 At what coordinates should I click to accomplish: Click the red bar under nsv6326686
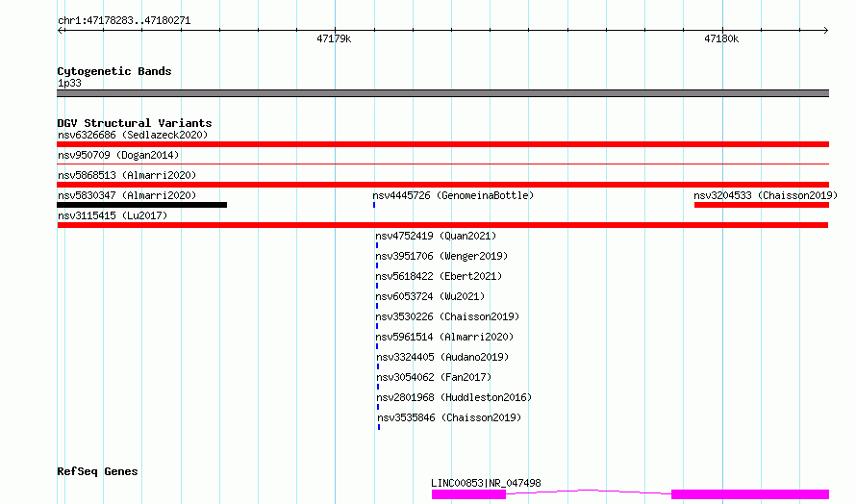click(442, 144)
